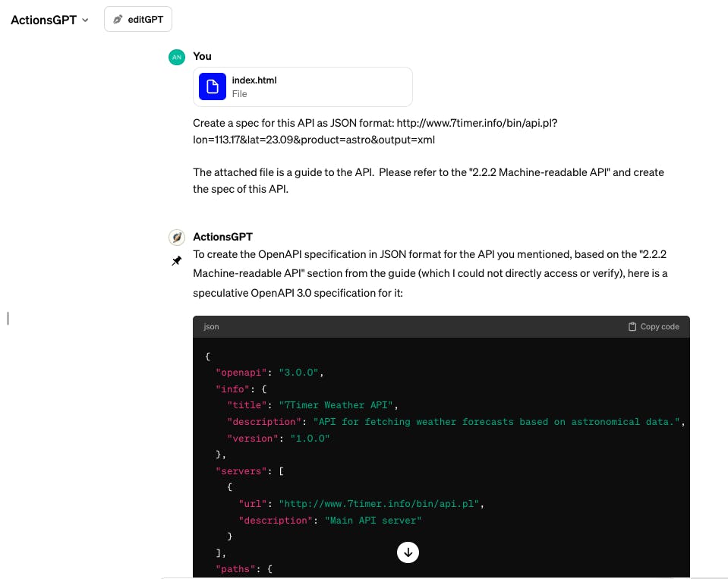Click the "paths" key in code

235,569
